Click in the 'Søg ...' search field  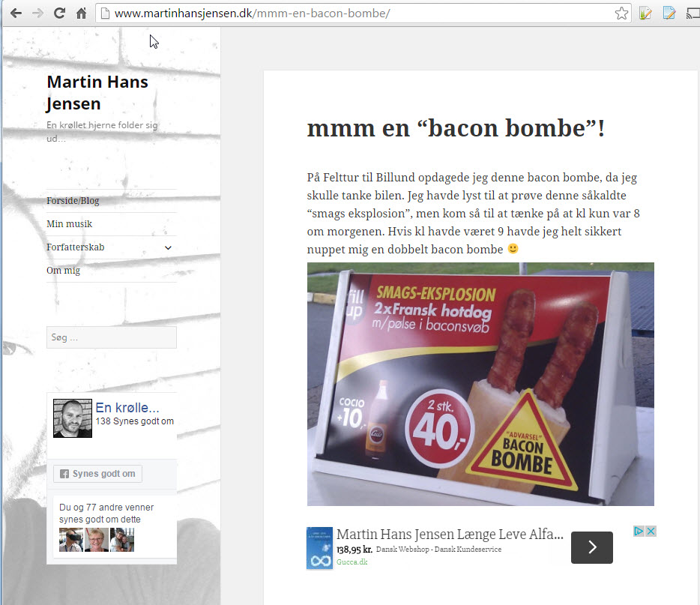[111, 338]
